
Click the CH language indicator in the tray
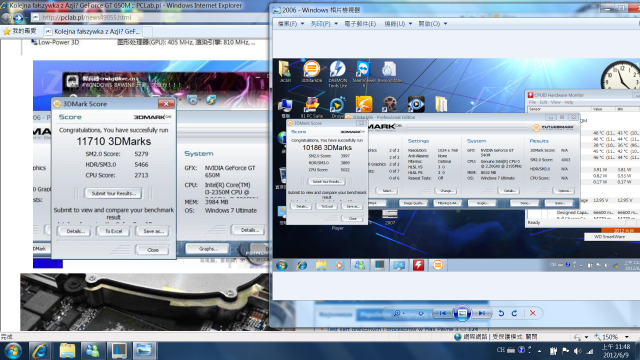500,350
